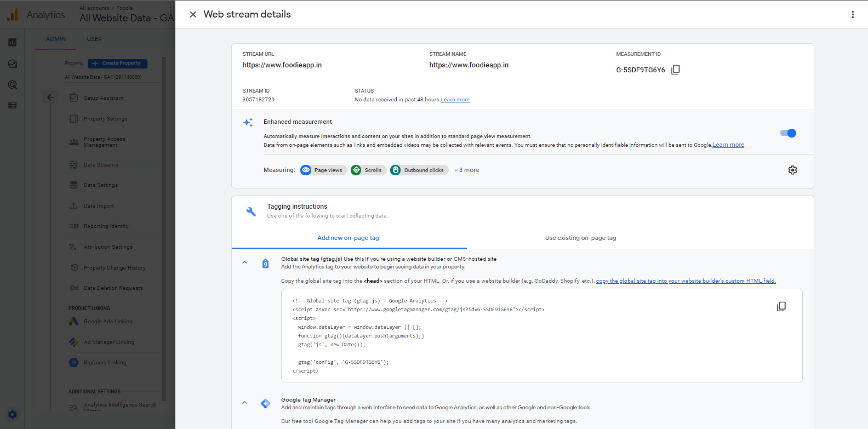This screenshot has width=868, height=429.
Task: Open Setup Assistant
Action: [x=104, y=98]
